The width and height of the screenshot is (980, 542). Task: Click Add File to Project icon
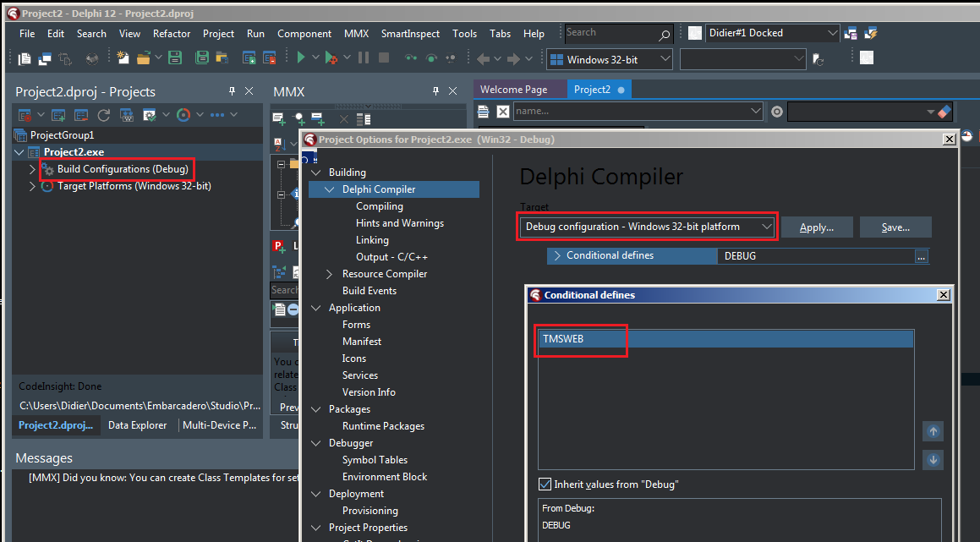pyautogui.click(x=249, y=58)
